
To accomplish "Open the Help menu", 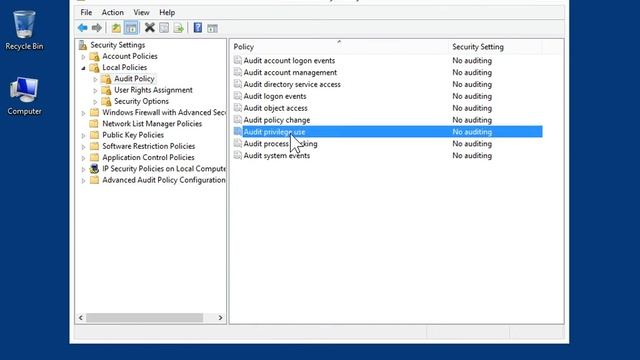I will pos(167,13).
